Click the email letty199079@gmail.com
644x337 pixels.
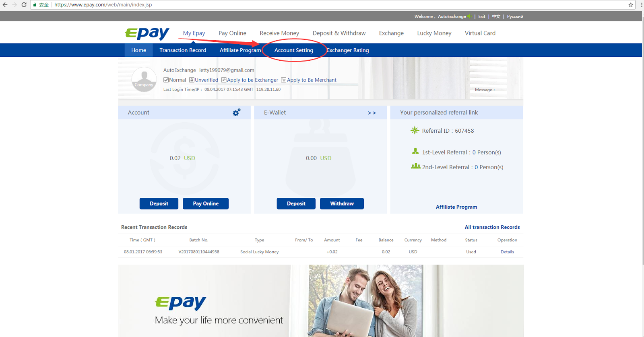(x=227, y=70)
